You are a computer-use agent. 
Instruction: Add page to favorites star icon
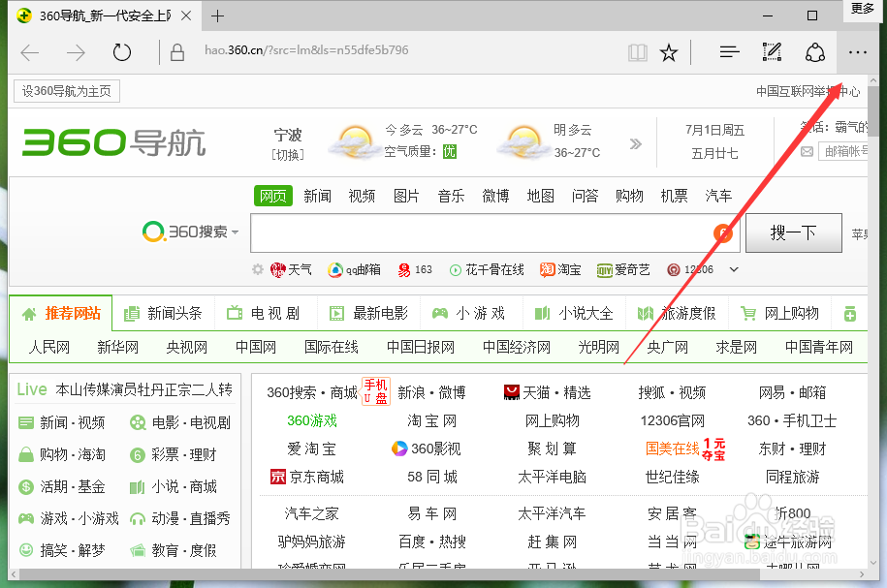tap(669, 53)
